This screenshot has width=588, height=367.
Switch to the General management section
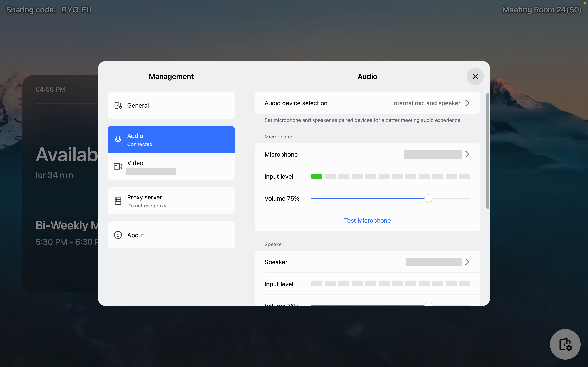pos(171,105)
